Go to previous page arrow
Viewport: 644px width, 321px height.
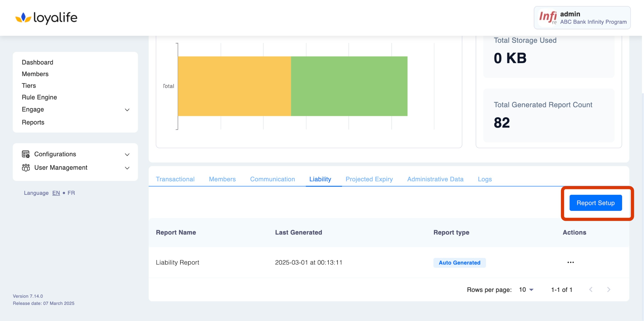point(590,290)
